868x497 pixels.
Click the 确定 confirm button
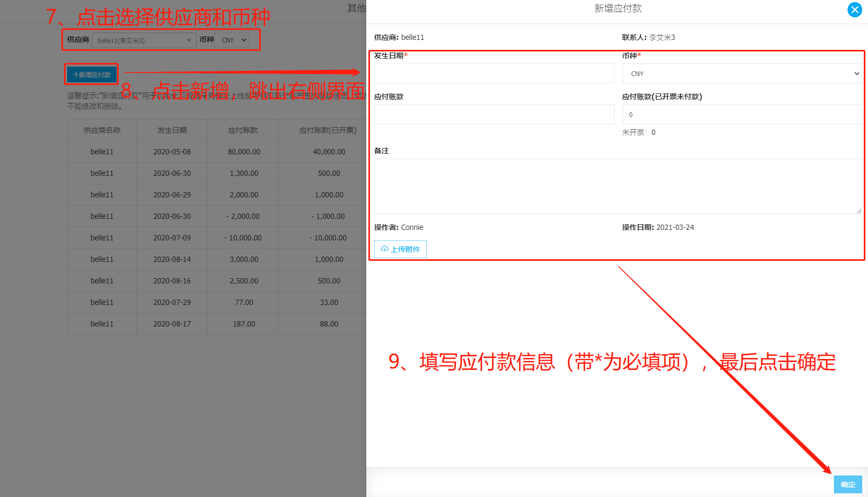(848, 484)
